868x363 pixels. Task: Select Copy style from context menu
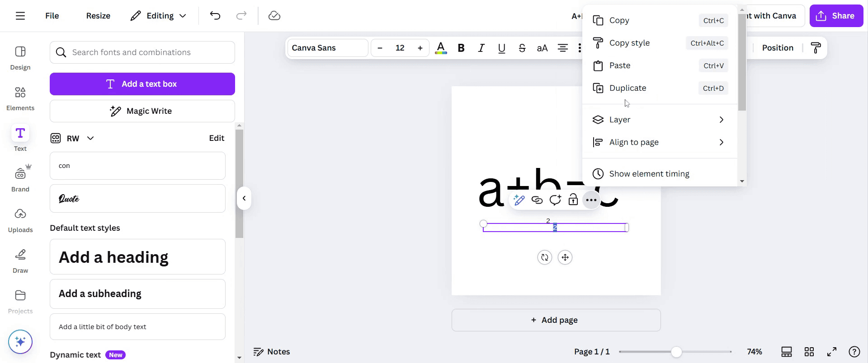click(660, 43)
